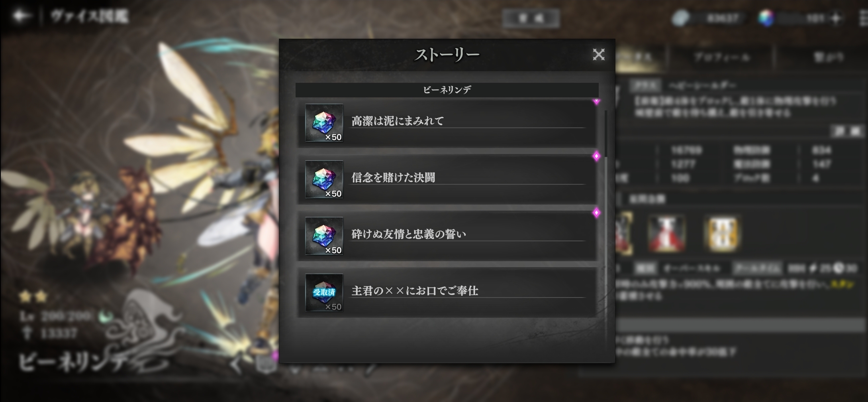
Task: Click the 受取済 claimed gem icon
Action: (x=324, y=293)
